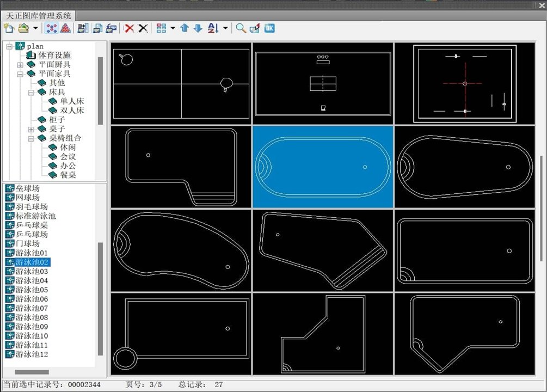
Task: Click the black X delete icon
Action: click(x=143, y=28)
